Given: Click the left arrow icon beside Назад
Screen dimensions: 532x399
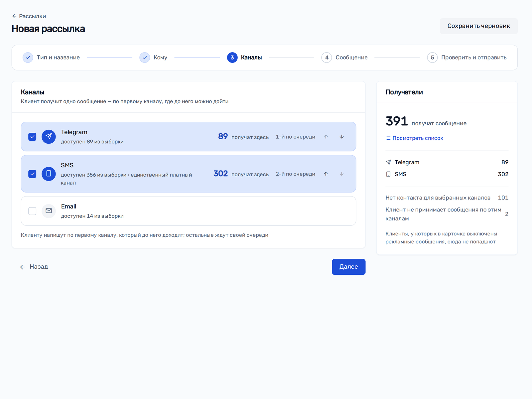Looking at the screenshot, I should pos(23,267).
